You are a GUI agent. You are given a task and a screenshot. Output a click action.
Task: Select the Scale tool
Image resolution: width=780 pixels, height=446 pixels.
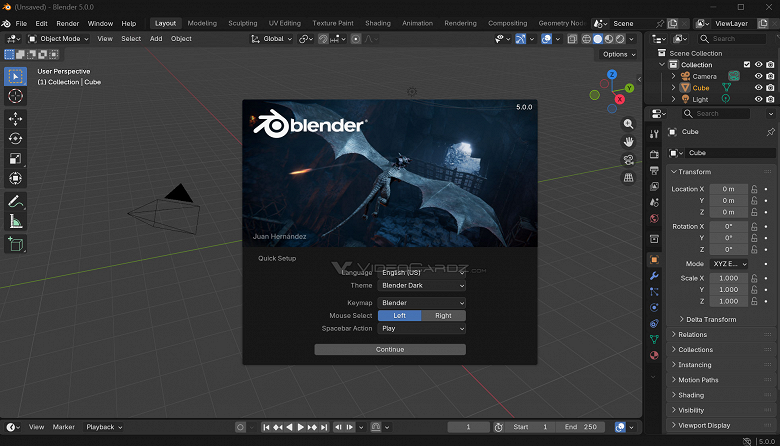15,159
